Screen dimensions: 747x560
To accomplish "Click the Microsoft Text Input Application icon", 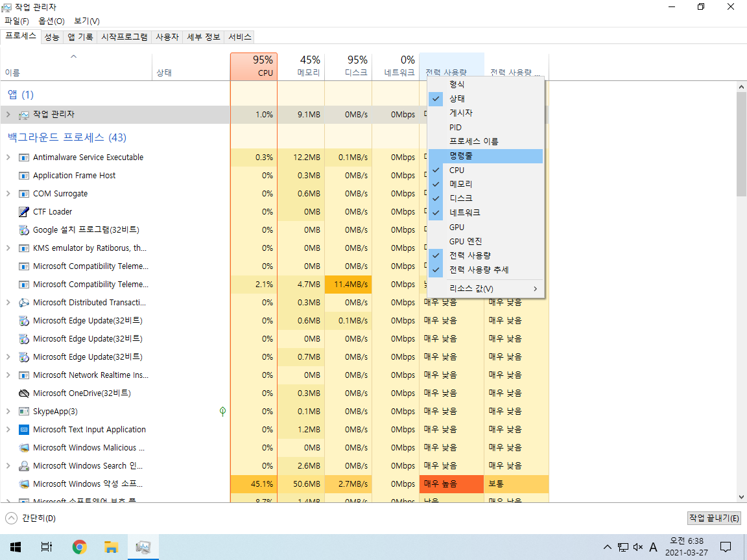I will (24, 430).
